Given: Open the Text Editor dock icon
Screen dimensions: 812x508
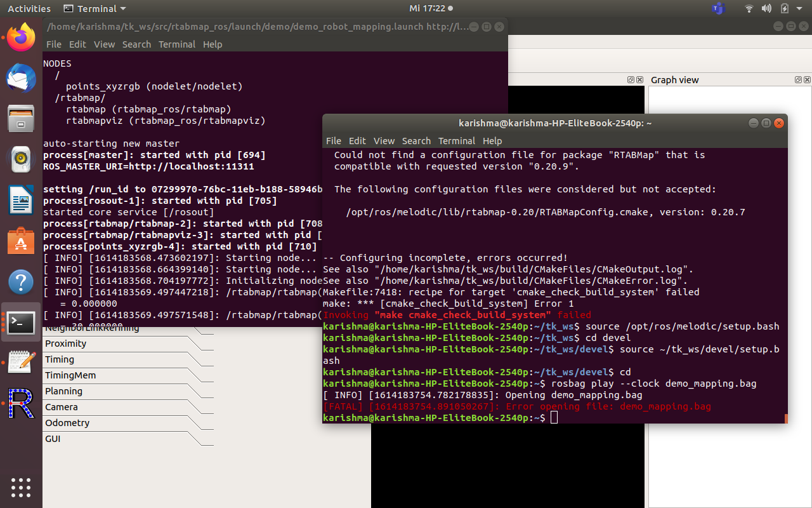Looking at the screenshot, I should click(x=21, y=362).
